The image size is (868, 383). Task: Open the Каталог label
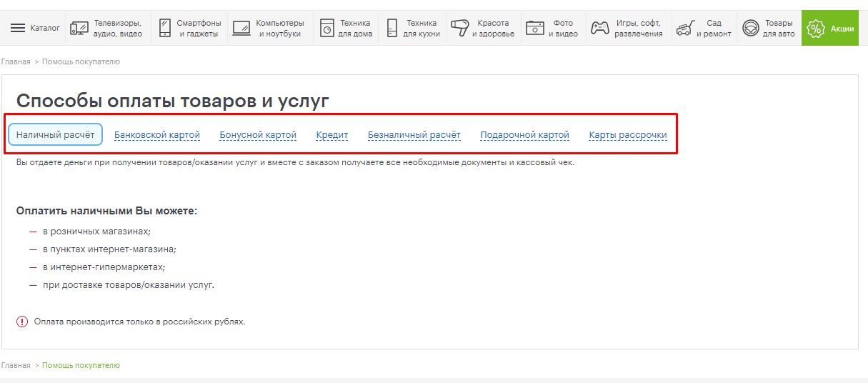pyautogui.click(x=45, y=29)
